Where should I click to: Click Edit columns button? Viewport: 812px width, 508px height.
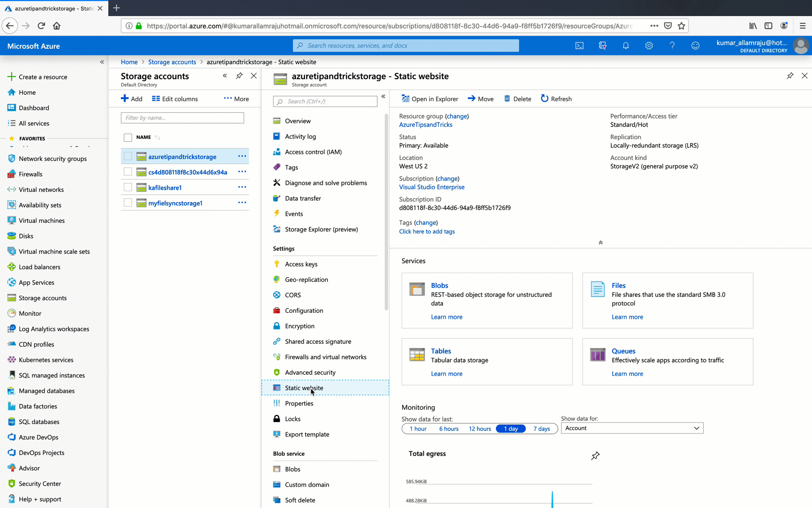point(175,99)
